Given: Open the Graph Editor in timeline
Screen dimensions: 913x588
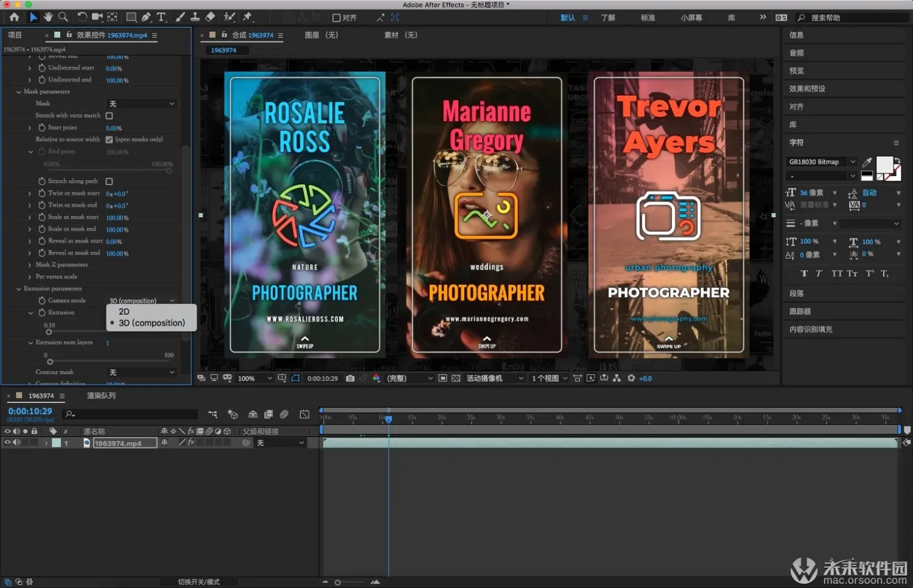Looking at the screenshot, I should (x=304, y=415).
